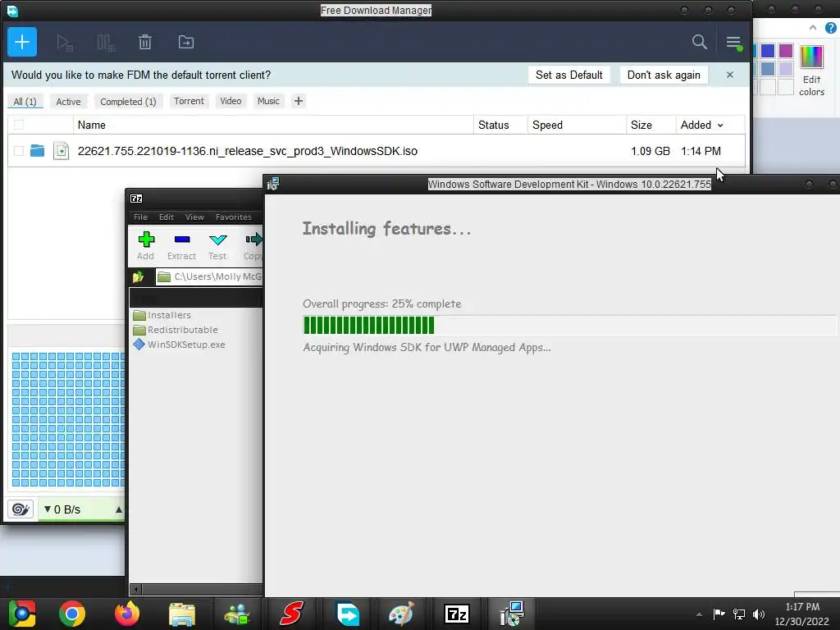Click the pause downloads icon in FDM toolbar
Viewport: 840px width, 630px height.
(106, 43)
